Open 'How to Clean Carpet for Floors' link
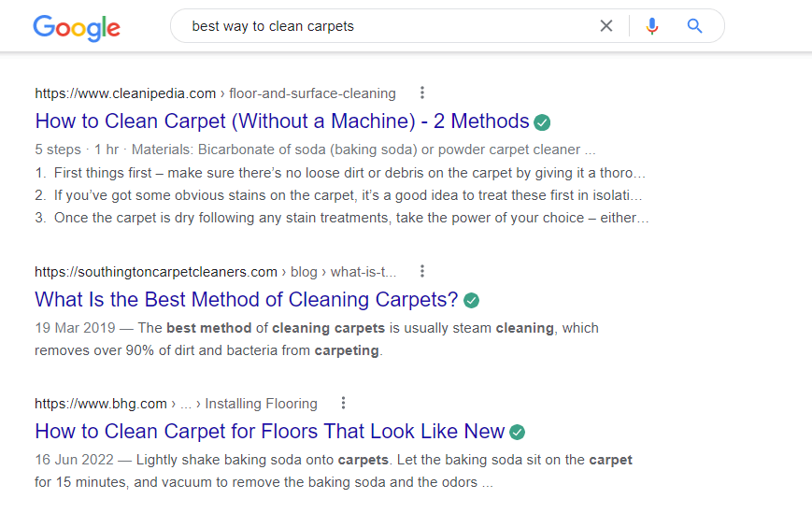The image size is (812, 513). pos(270,431)
